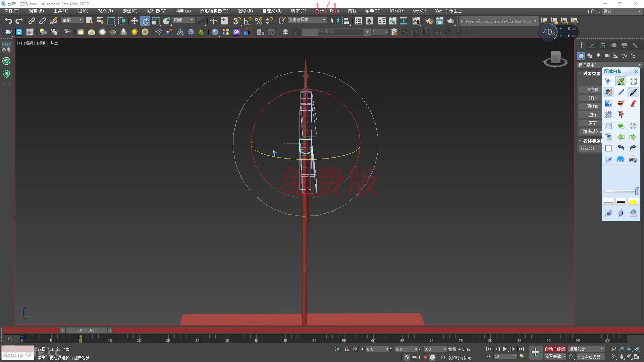The height and width of the screenshot is (362, 644).
Task: Open the 动画(A) menu
Action: 183,11
